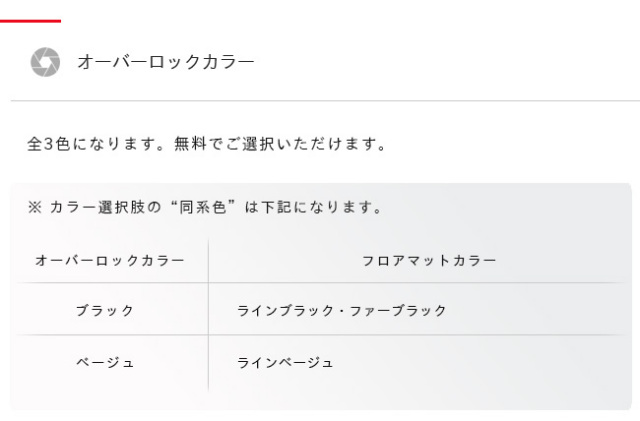Click the horizontal divider under the heading
The height and width of the screenshot is (421, 640).
click(x=320, y=101)
